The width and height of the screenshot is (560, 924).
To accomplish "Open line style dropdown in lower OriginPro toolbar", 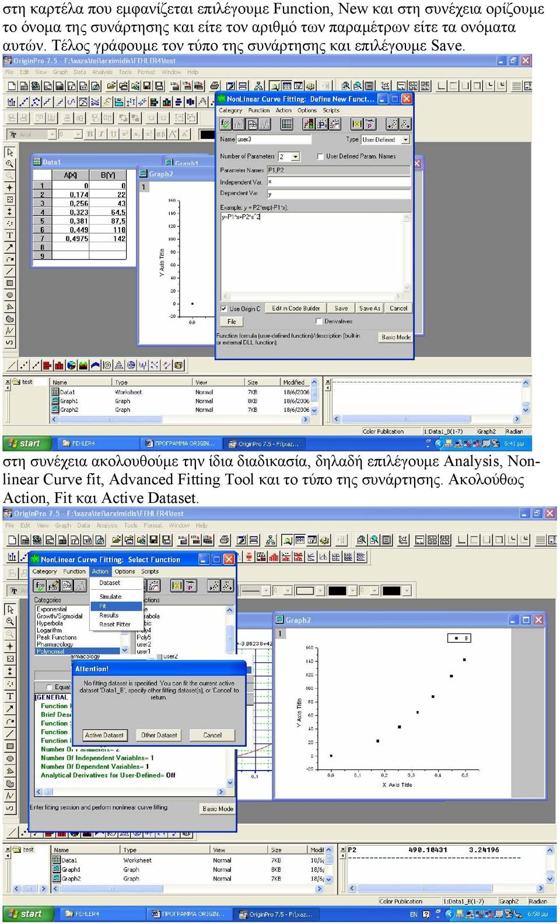I will tap(266, 590).
